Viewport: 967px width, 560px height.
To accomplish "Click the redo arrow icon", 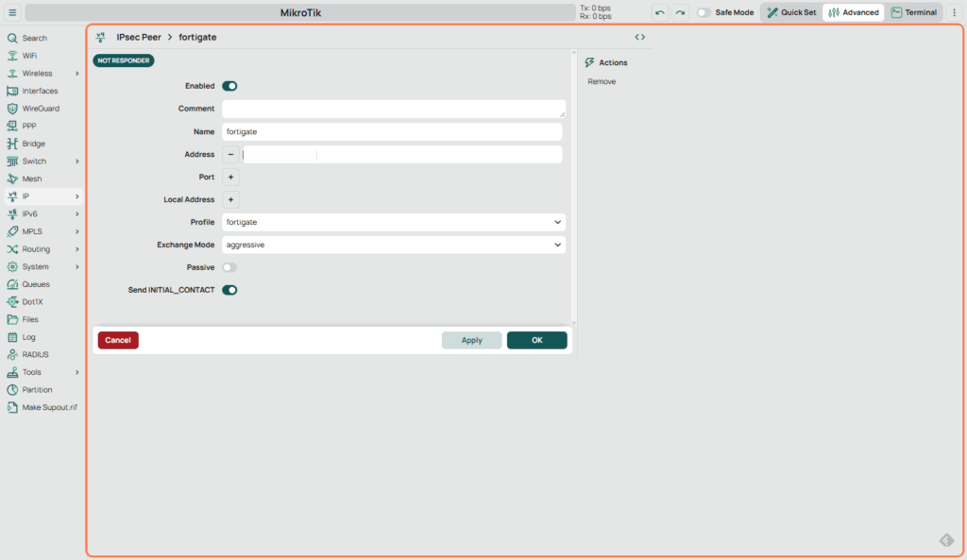I will coord(680,12).
